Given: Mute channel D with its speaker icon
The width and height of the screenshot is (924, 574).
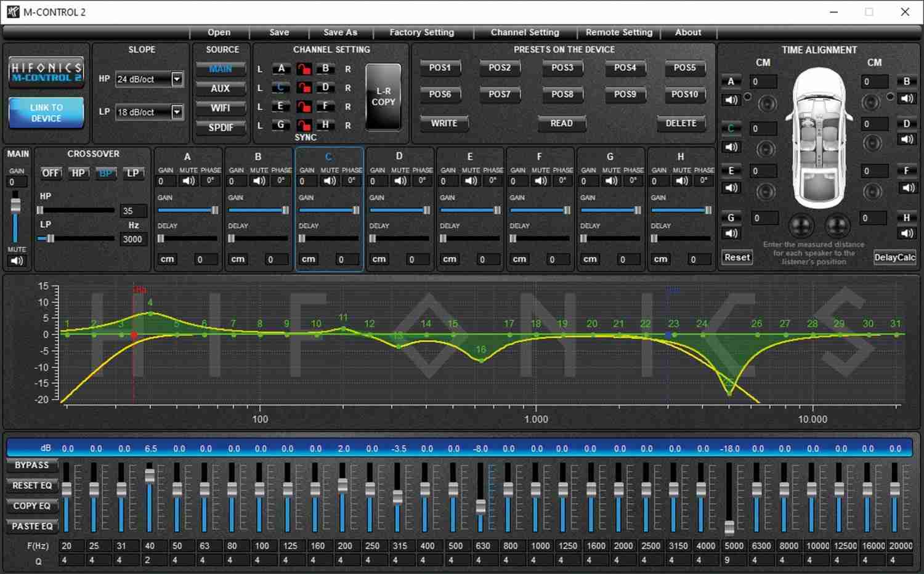Looking at the screenshot, I should 400,181.
